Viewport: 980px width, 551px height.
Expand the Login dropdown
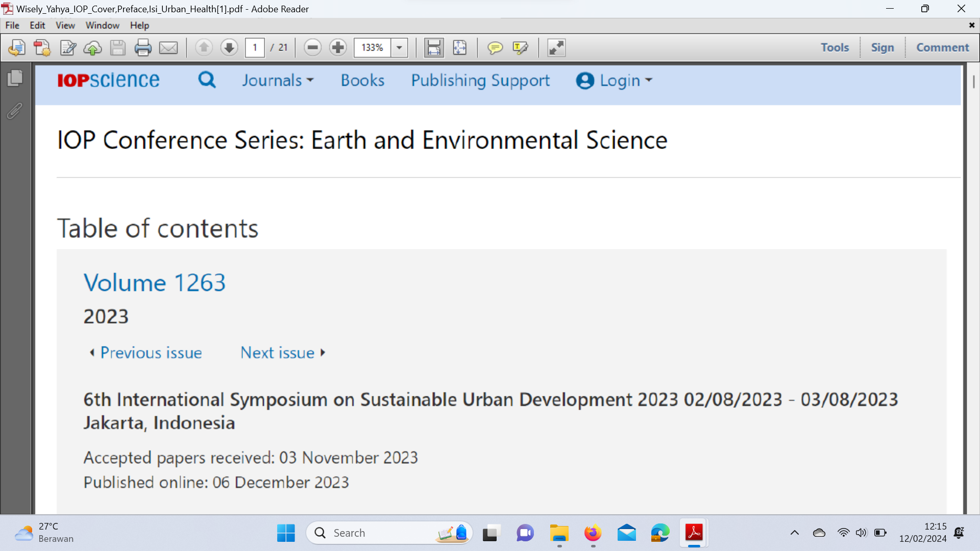(614, 81)
